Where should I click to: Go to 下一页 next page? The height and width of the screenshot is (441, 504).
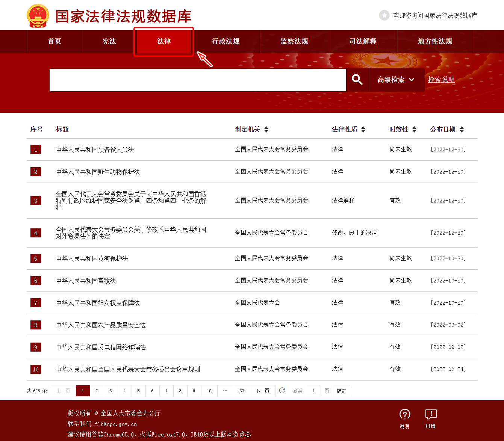point(262,391)
